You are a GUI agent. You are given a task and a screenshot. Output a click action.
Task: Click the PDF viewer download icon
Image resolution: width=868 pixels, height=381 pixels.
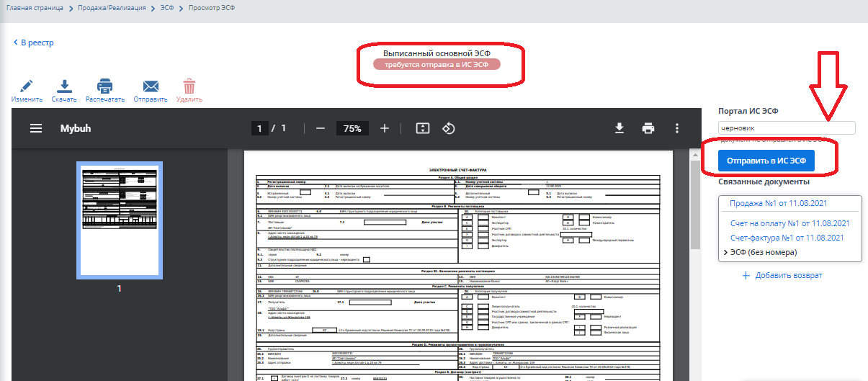[619, 128]
